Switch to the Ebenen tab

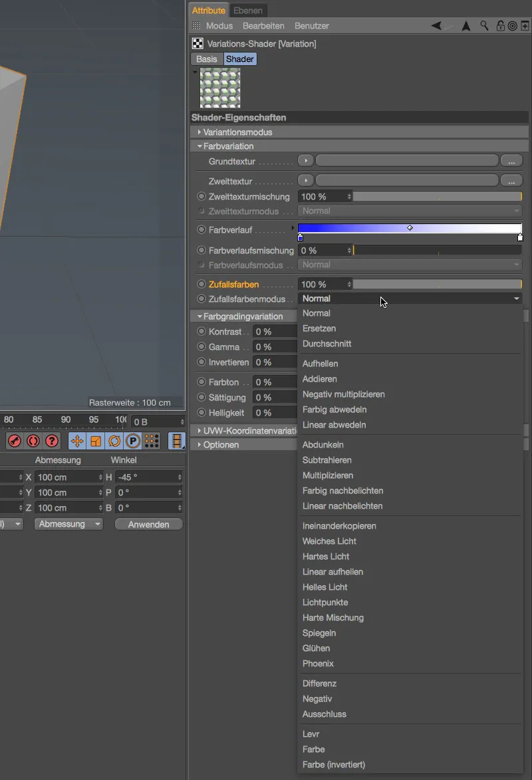(248, 11)
